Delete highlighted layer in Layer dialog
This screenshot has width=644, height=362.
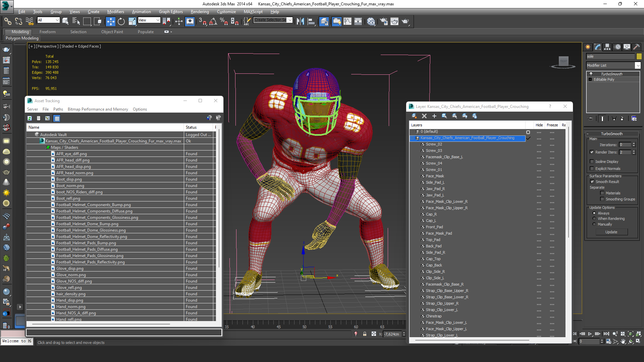coord(424,116)
